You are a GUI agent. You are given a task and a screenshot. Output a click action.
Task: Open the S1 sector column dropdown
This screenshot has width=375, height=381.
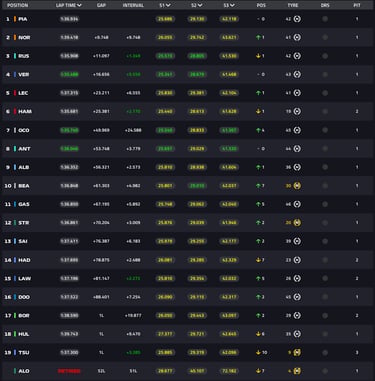pyautogui.click(x=168, y=5)
